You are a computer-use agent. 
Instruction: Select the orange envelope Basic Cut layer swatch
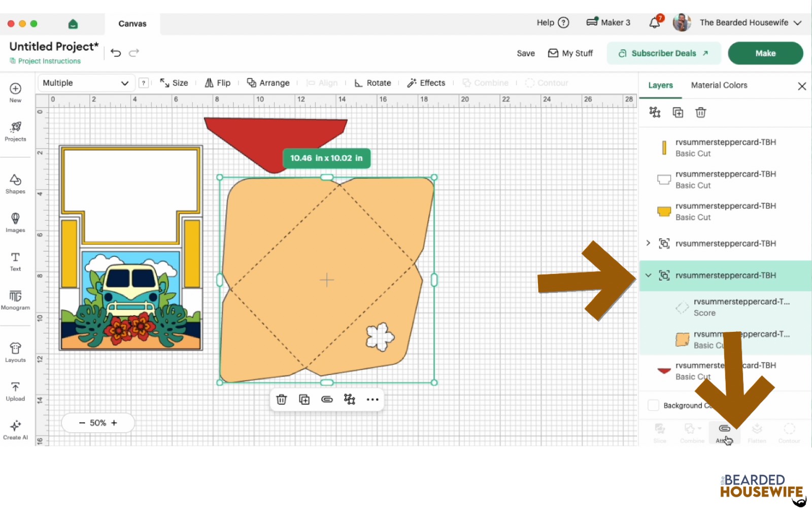tap(683, 339)
